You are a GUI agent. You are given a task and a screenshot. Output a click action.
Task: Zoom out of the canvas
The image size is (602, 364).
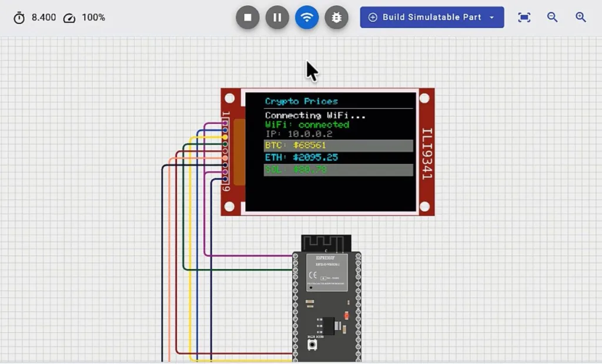(552, 17)
